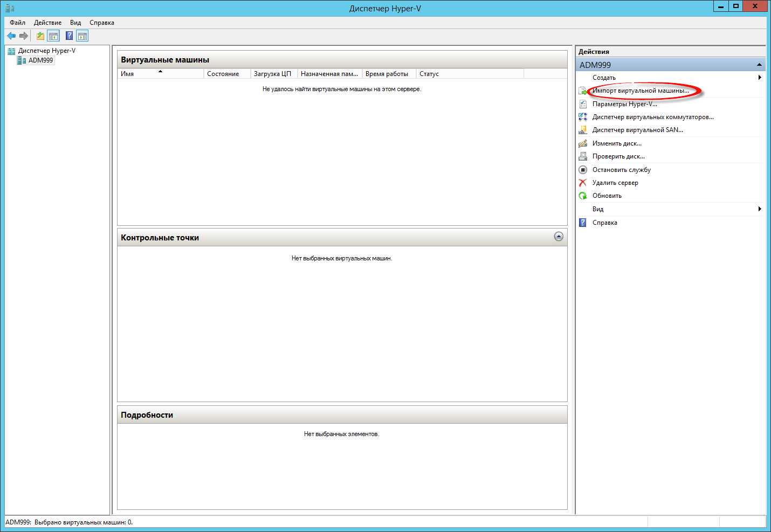Click the Forward arrow toolbar icon

23,36
